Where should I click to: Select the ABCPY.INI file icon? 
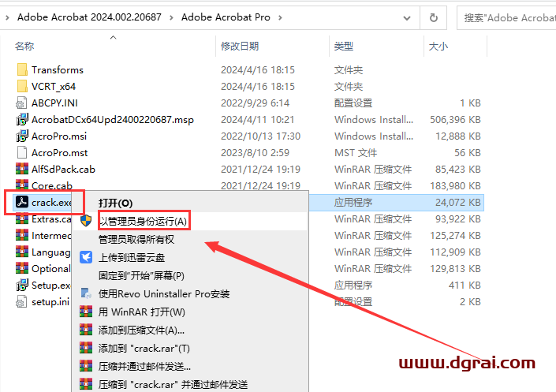coord(21,103)
